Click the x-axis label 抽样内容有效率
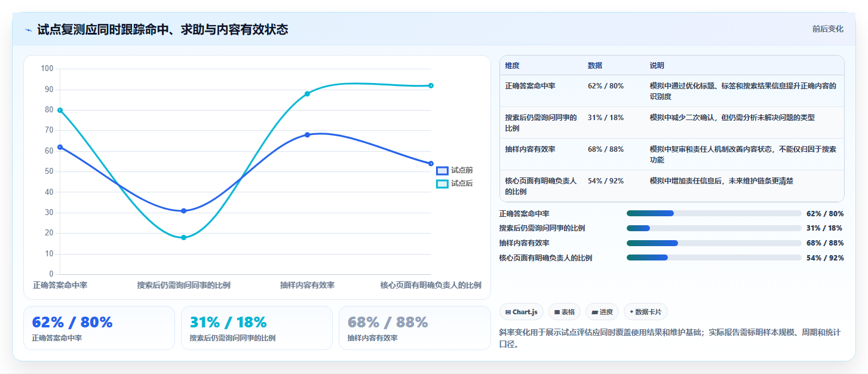This screenshot has height=374, width=868. (x=307, y=286)
